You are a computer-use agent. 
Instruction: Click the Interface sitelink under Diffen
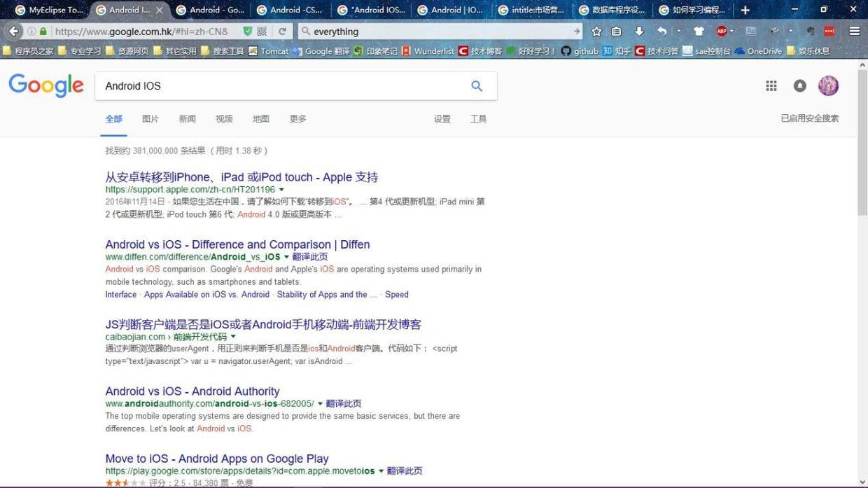click(121, 295)
